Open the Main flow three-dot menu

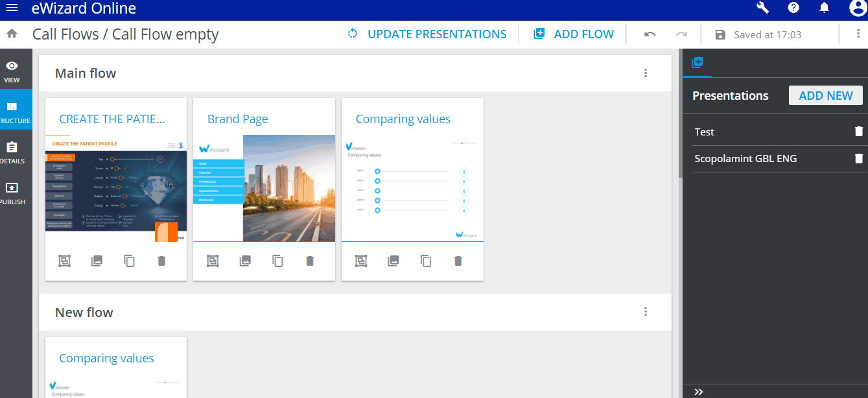pyautogui.click(x=645, y=73)
